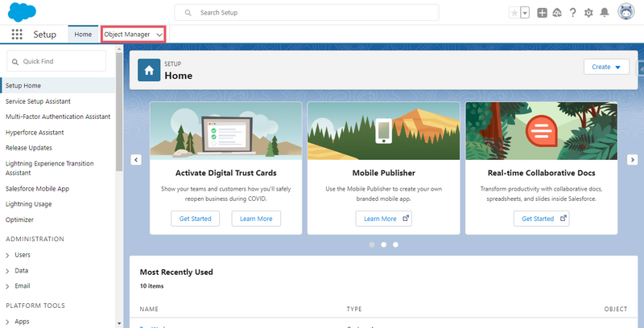
Task: Switch to the Home tab
Action: [83, 35]
